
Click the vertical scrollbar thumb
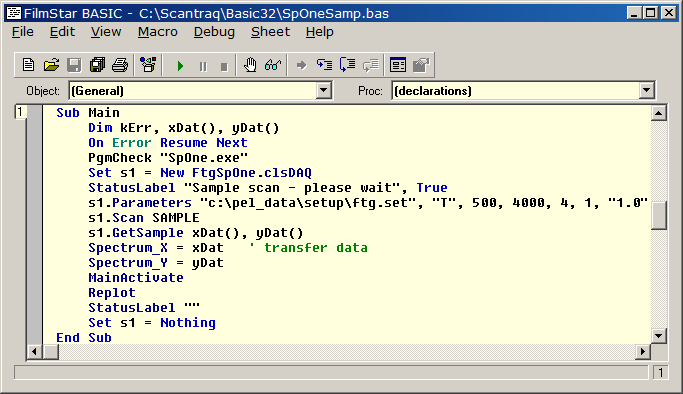pos(659,215)
